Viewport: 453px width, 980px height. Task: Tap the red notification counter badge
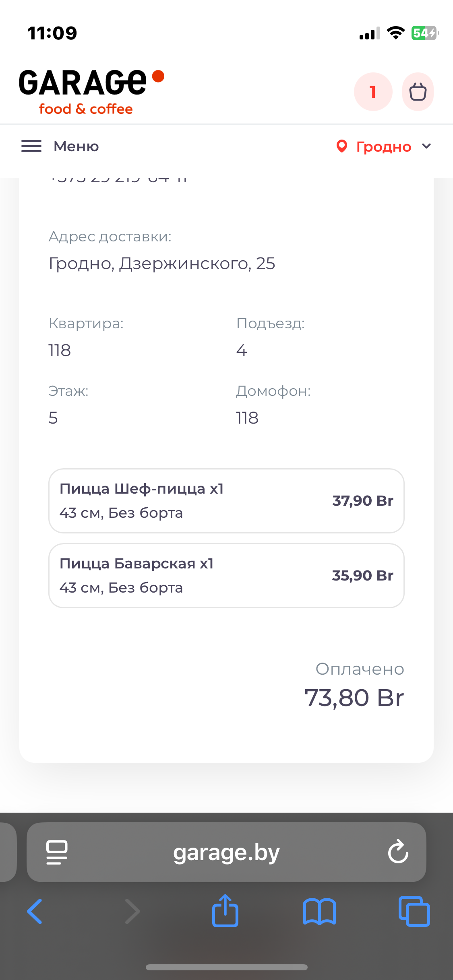373,92
